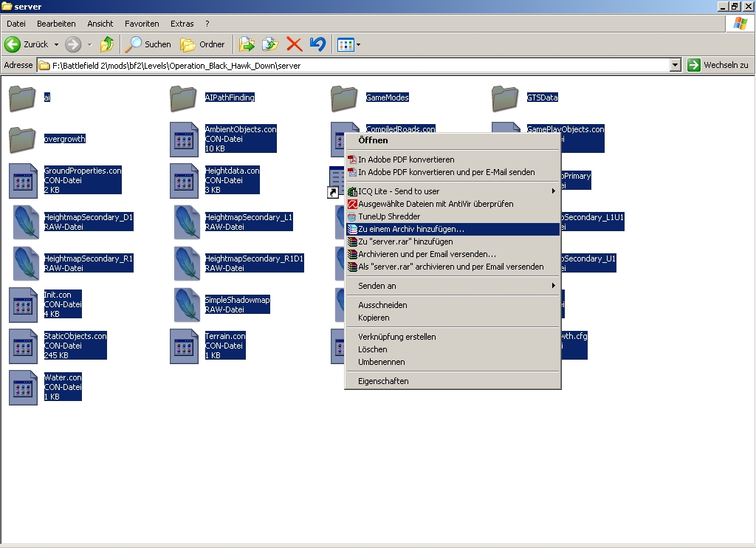Click the Windows flag logo
The image size is (756, 548).
(740, 24)
